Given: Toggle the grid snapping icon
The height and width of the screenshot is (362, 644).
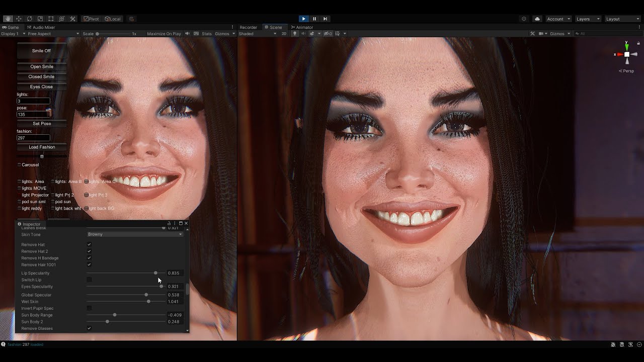Looking at the screenshot, I should point(132,19).
